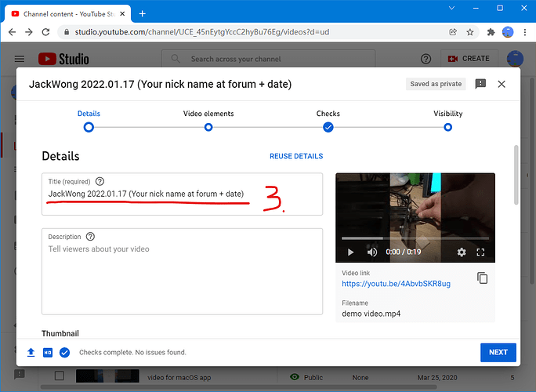Click the video for macOS app title

(179, 378)
